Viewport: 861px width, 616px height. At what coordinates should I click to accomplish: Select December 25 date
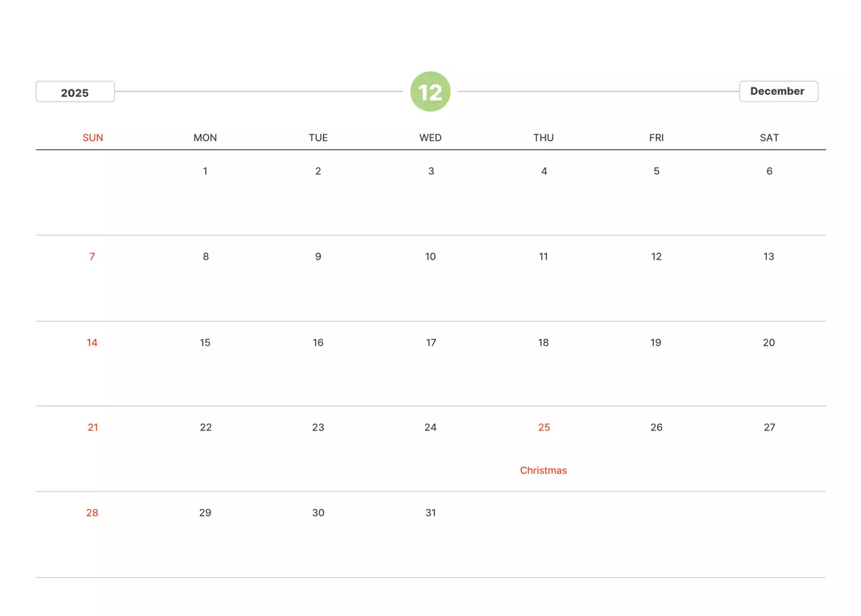coord(544,428)
